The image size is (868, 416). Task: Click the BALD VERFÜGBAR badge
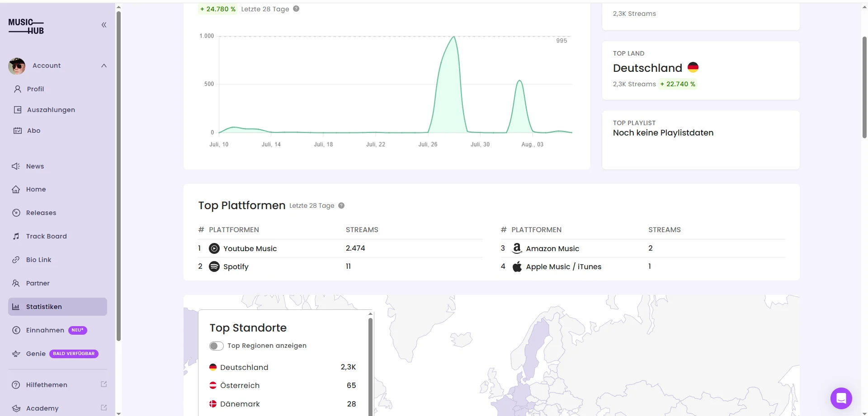pyautogui.click(x=74, y=354)
